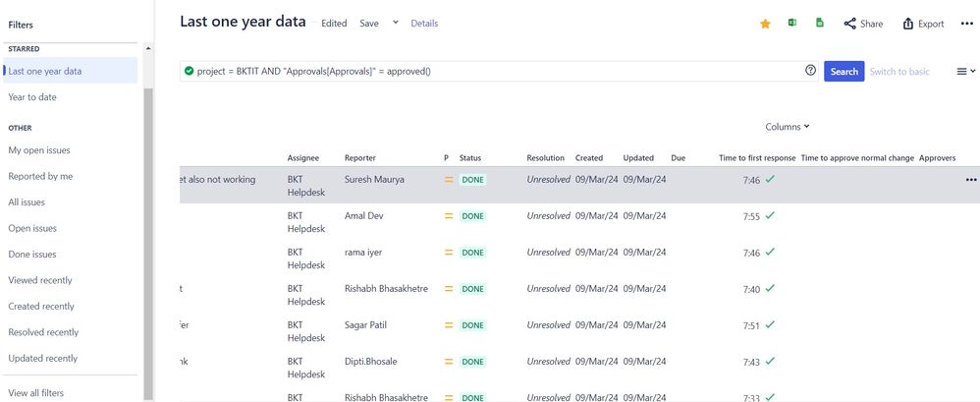
Task: Select Created recently filter
Action: tap(40, 307)
